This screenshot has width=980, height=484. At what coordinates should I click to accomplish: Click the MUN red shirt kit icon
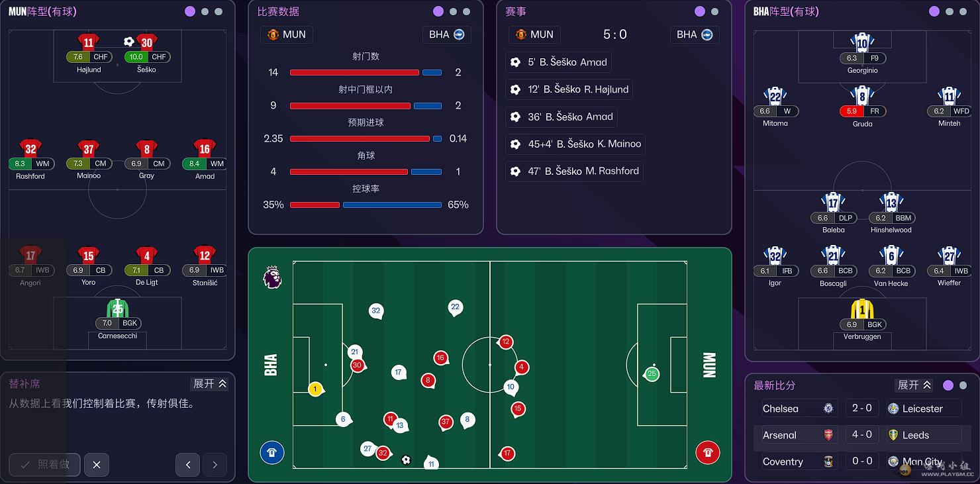(x=708, y=453)
